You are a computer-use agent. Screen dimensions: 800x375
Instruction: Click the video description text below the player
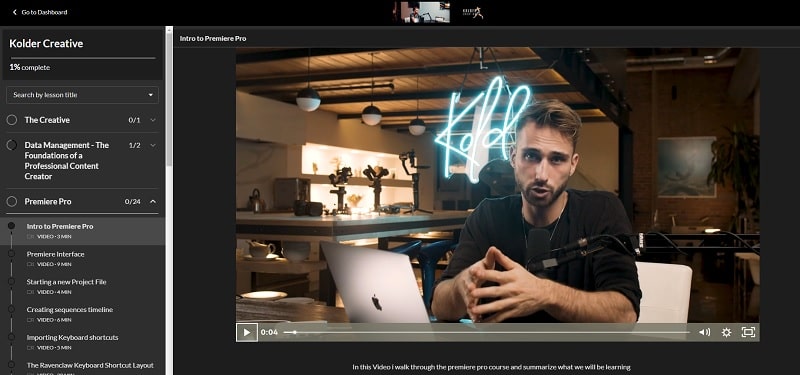(491, 367)
